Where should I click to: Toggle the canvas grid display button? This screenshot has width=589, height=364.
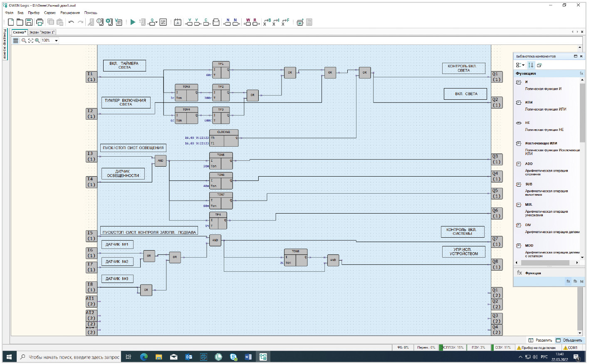[x=16, y=40]
